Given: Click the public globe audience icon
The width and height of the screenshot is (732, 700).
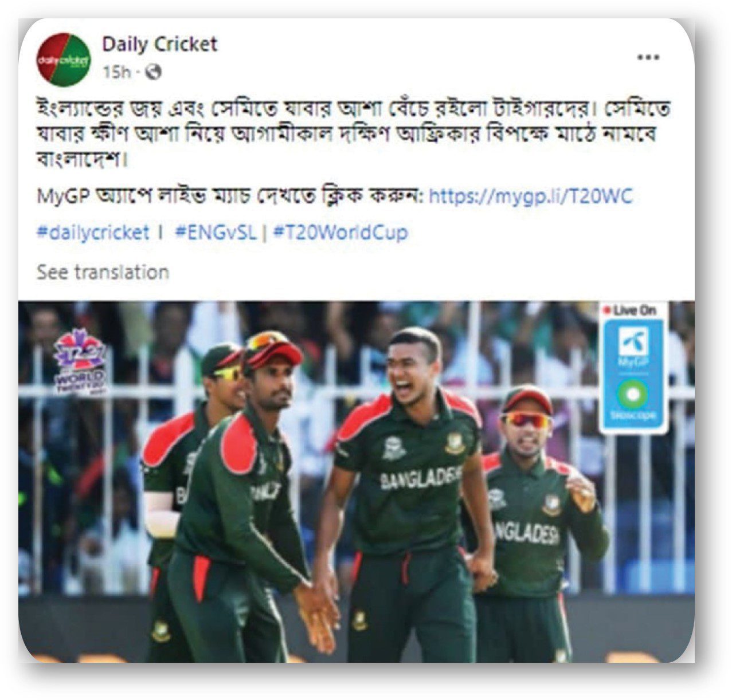Looking at the screenshot, I should pos(154,72).
